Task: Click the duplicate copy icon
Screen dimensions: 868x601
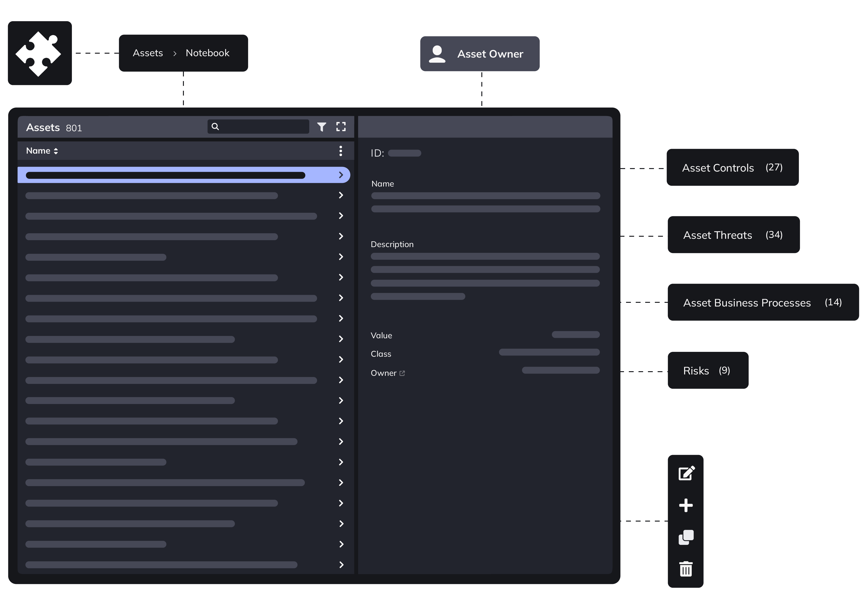Action: point(686,537)
